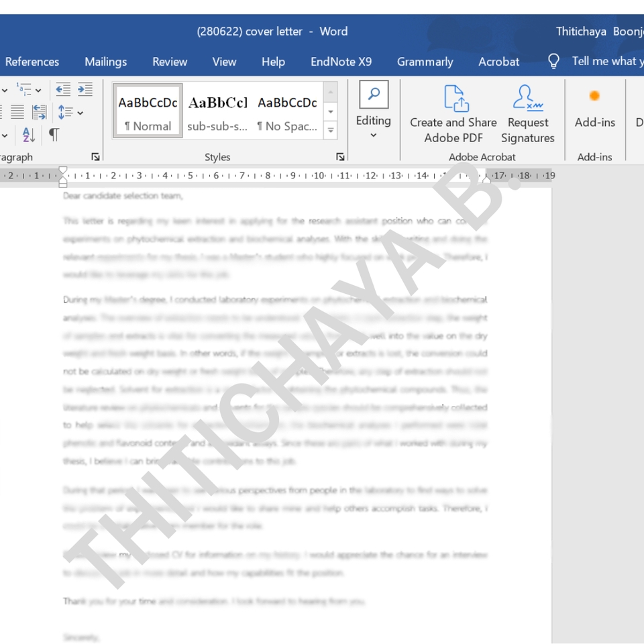Open the Acrobat tab

(498, 62)
